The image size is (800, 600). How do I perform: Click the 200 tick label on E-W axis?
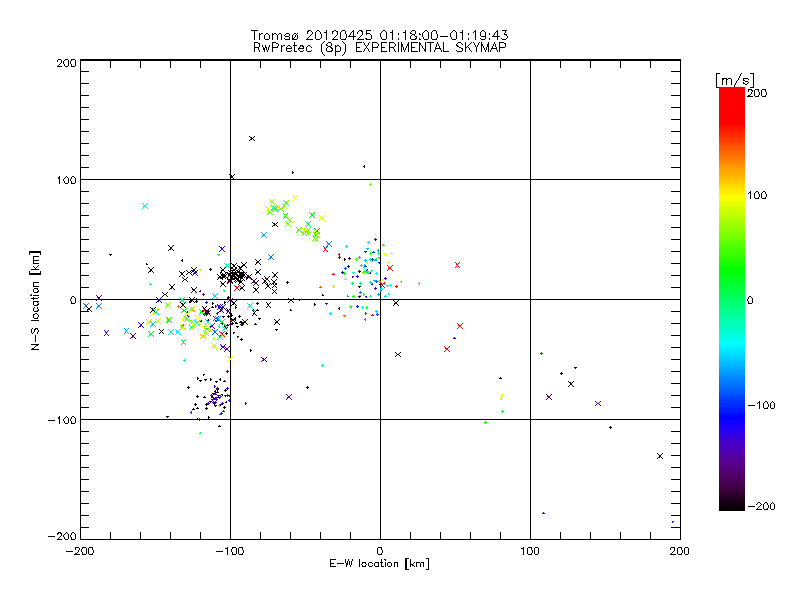pos(680,551)
